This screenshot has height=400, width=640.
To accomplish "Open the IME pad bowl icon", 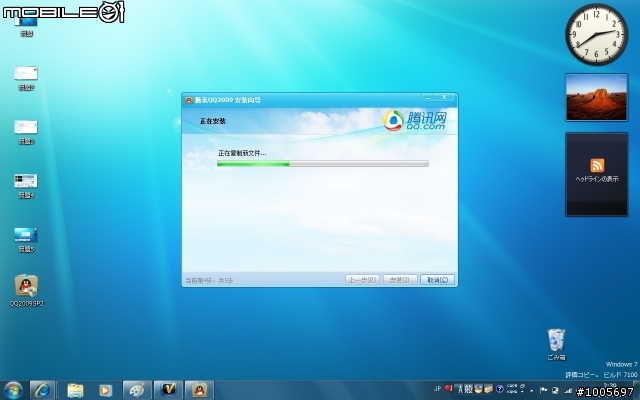I will (x=478, y=389).
